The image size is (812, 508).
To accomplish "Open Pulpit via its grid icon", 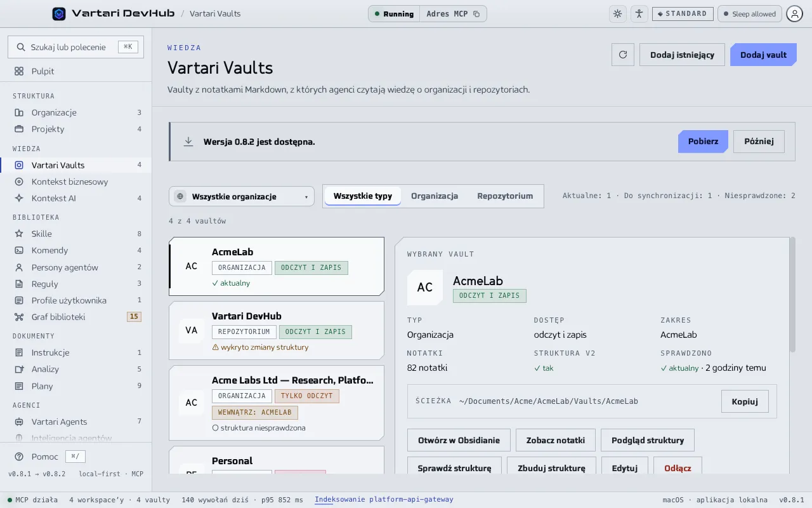I will click(x=19, y=71).
